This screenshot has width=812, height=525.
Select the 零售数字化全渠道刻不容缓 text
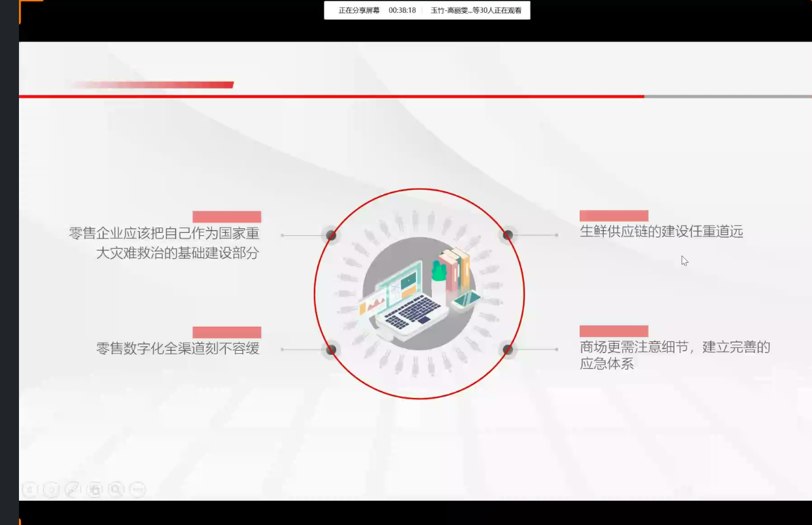[x=178, y=348]
